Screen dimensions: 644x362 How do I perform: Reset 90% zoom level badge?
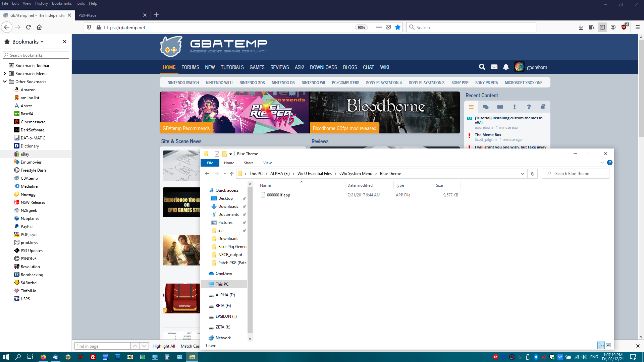click(x=361, y=27)
